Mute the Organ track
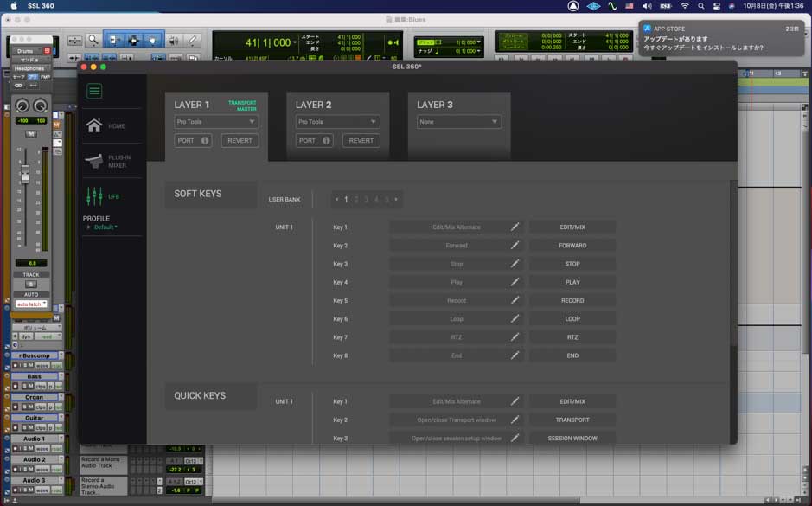 pyautogui.click(x=31, y=407)
